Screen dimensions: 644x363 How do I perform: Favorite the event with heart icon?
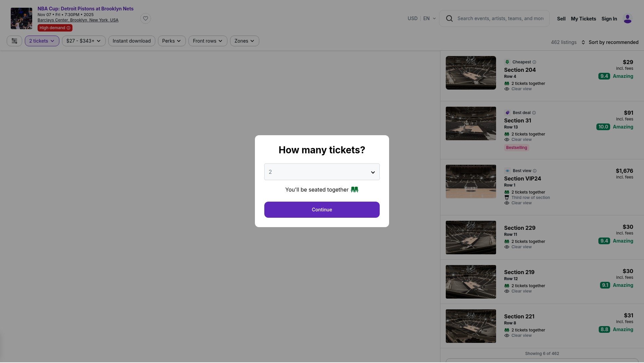click(146, 18)
